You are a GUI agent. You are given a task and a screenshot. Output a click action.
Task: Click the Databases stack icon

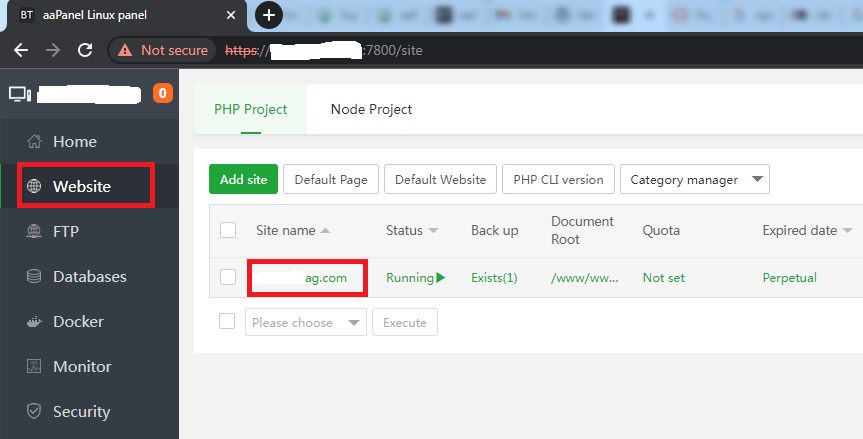click(34, 276)
